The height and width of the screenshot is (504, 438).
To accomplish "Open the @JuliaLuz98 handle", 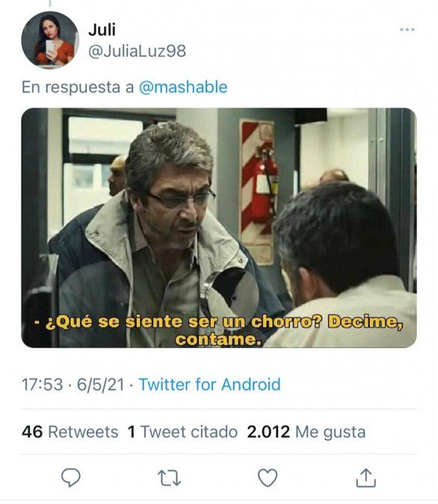I will click(x=137, y=51).
